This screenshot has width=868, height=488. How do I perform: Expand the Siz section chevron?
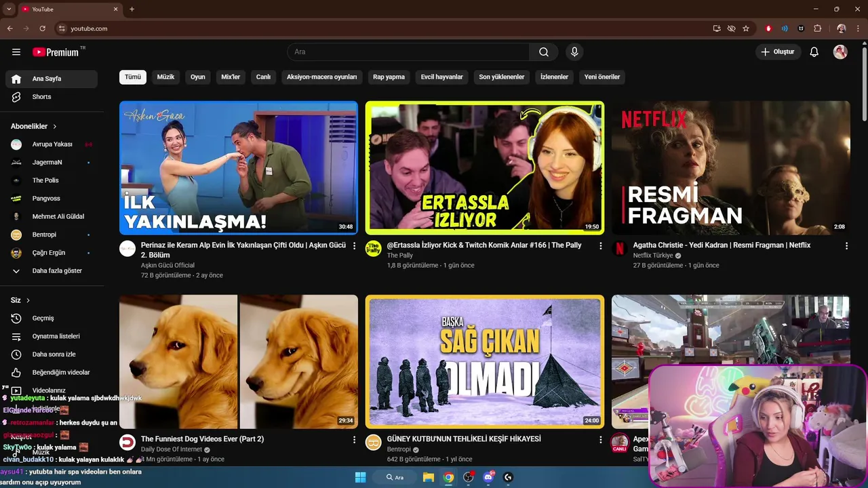28,300
